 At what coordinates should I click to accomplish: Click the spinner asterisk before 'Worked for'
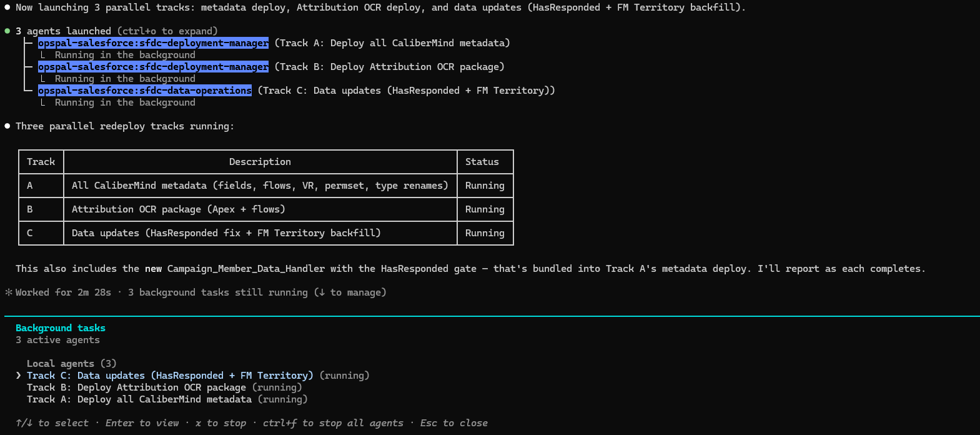(x=9, y=292)
